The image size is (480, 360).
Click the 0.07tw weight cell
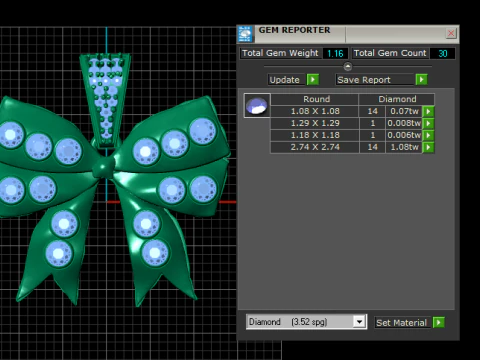[x=404, y=111]
